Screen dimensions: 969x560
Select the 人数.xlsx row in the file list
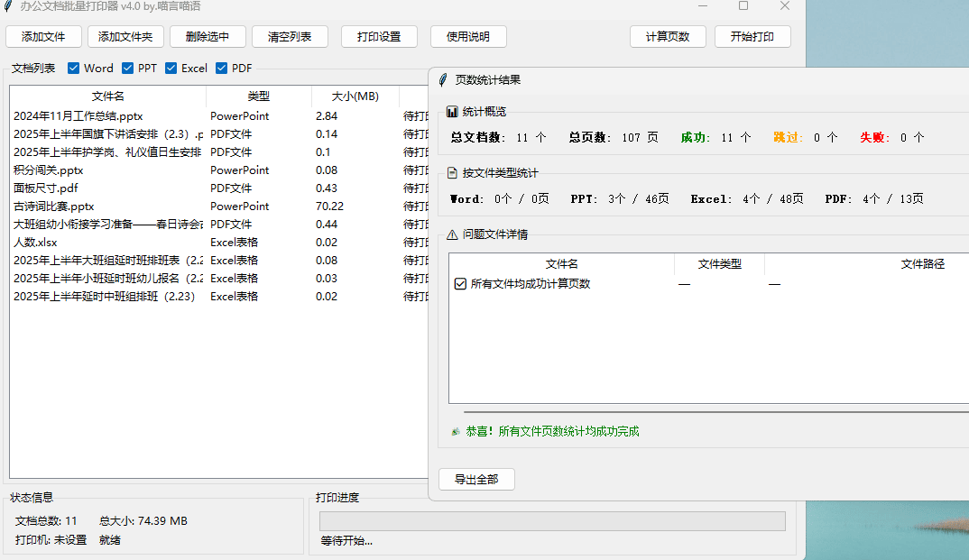(x=135, y=242)
